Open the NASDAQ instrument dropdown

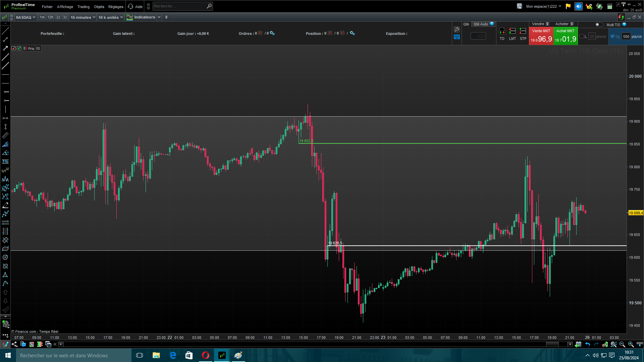[x=25, y=17]
